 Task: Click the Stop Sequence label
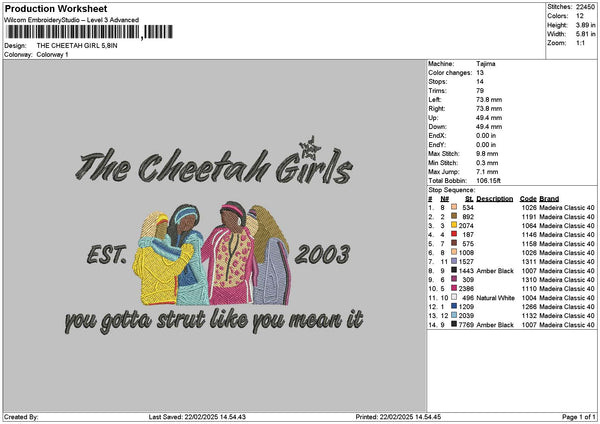[452, 190]
